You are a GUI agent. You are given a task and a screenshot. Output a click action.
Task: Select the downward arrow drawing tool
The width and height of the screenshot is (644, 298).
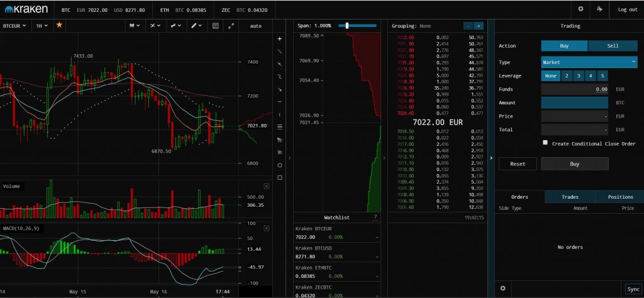[x=280, y=89]
